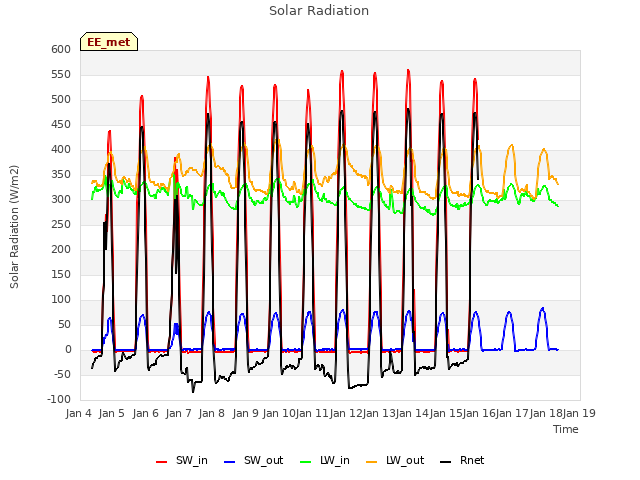The height and width of the screenshot is (480, 640).
Task: Click the black Rnet legend swatch
Action: click(x=445, y=462)
